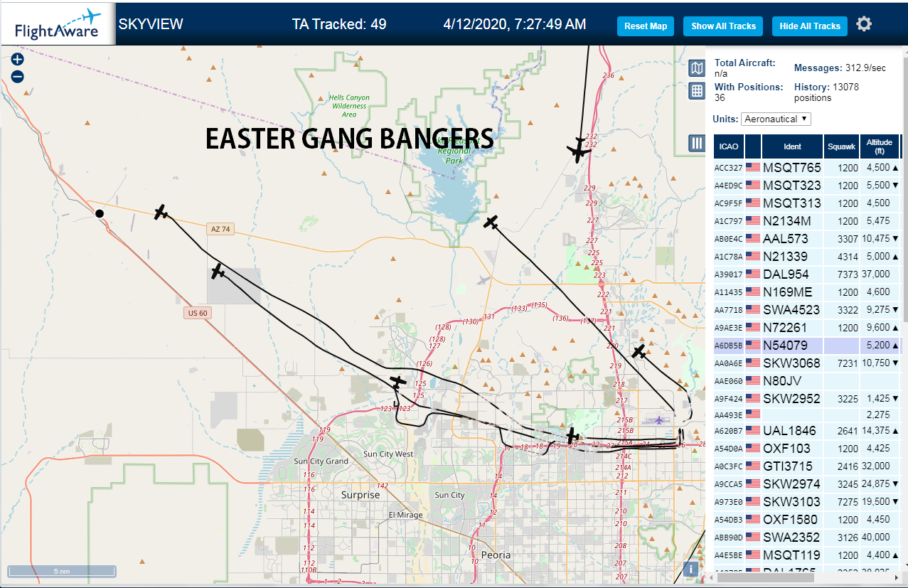Select the OXF103 aircraft row

tap(807, 448)
